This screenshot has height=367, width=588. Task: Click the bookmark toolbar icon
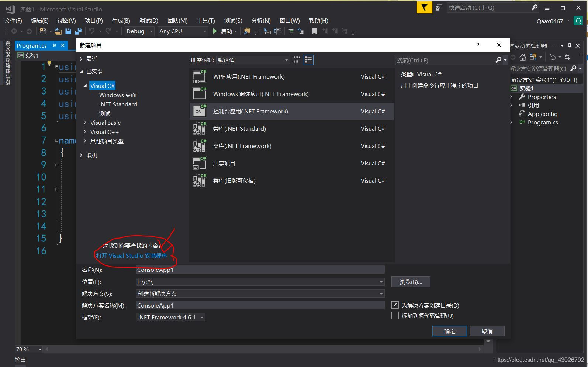[314, 31]
